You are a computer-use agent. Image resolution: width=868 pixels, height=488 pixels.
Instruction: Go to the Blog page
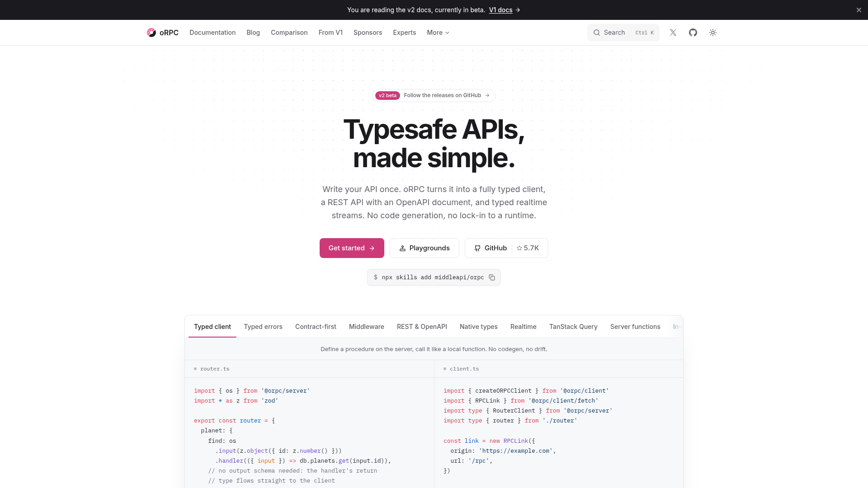[253, 33]
